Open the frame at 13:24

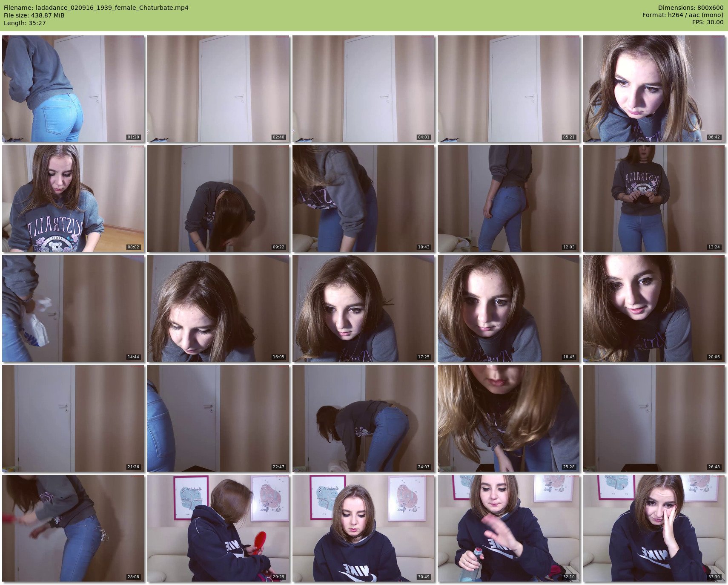click(x=653, y=199)
